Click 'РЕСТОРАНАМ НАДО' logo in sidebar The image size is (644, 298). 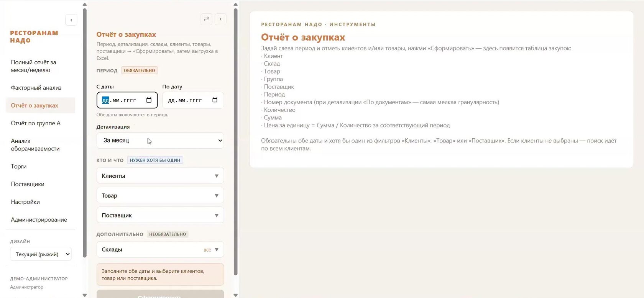34,37
